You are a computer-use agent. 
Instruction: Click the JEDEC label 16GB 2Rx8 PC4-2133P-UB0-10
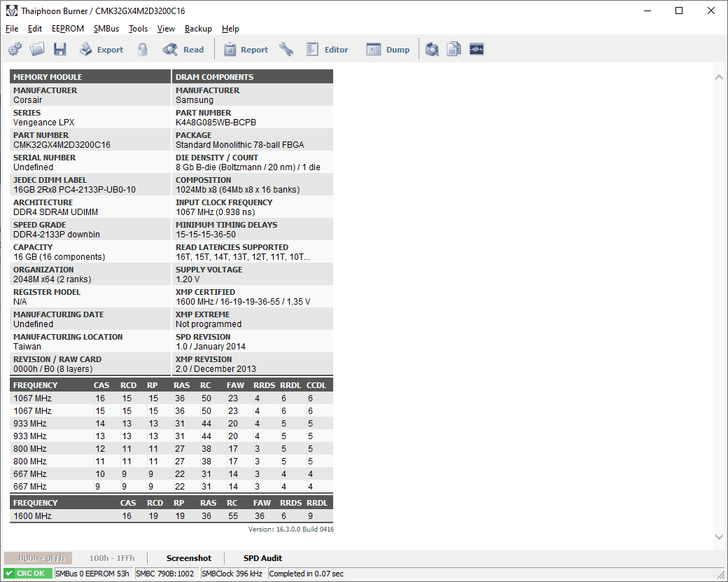pyautogui.click(x=74, y=190)
